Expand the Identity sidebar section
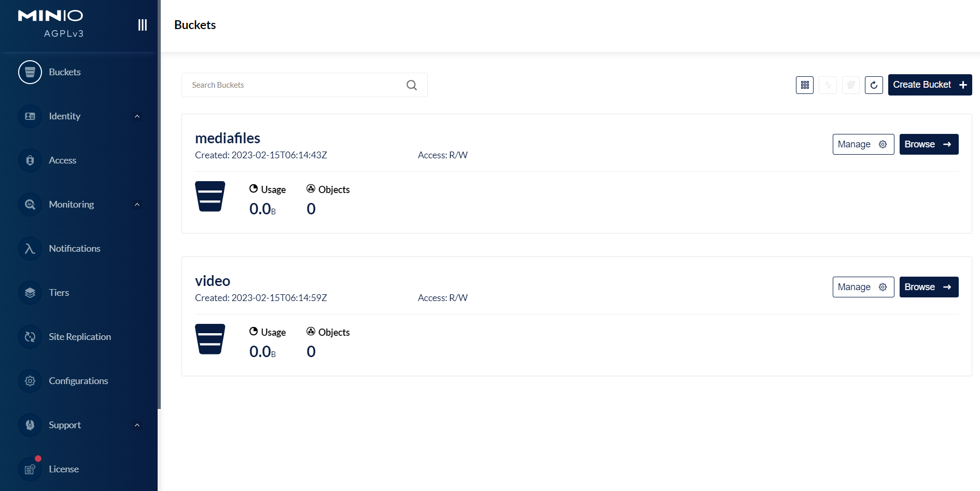The height and width of the screenshot is (491, 980). (137, 116)
